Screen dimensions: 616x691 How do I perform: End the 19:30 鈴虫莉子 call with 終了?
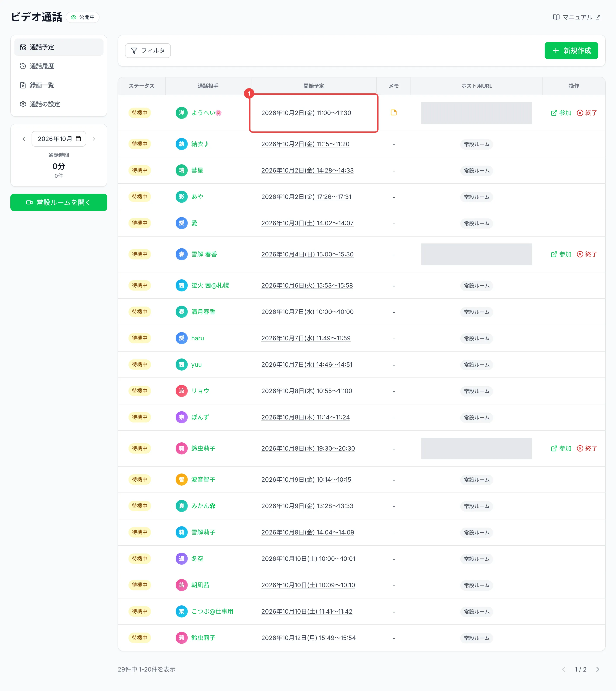(x=587, y=448)
